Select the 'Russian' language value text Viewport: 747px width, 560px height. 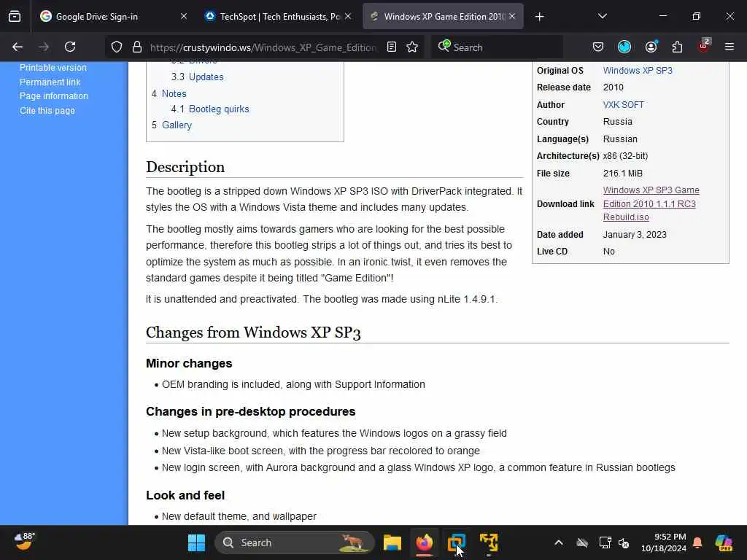(x=620, y=139)
